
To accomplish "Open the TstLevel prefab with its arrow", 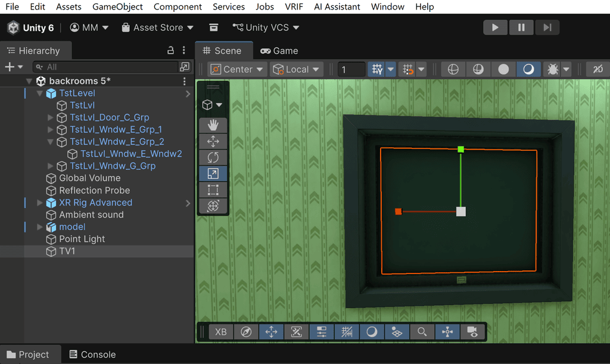I will point(188,94).
